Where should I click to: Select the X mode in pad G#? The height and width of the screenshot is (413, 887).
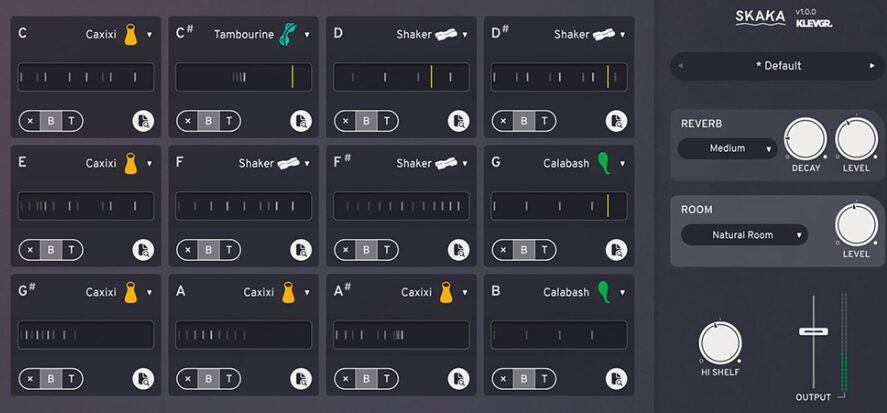click(30, 379)
